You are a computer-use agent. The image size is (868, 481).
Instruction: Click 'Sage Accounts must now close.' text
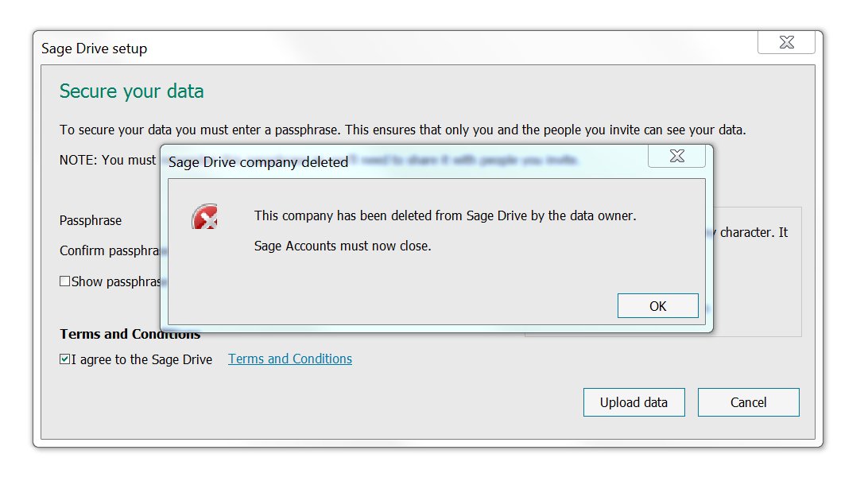342,246
